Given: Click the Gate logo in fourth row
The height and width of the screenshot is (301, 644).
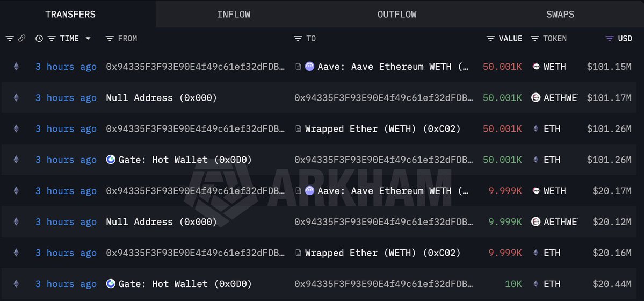Looking at the screenshot, I should [x=111, y=160].
